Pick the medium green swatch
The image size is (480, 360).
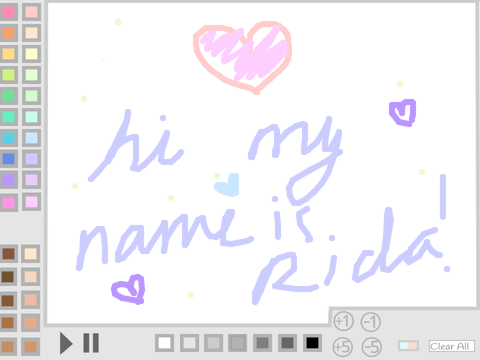[9, 96]
